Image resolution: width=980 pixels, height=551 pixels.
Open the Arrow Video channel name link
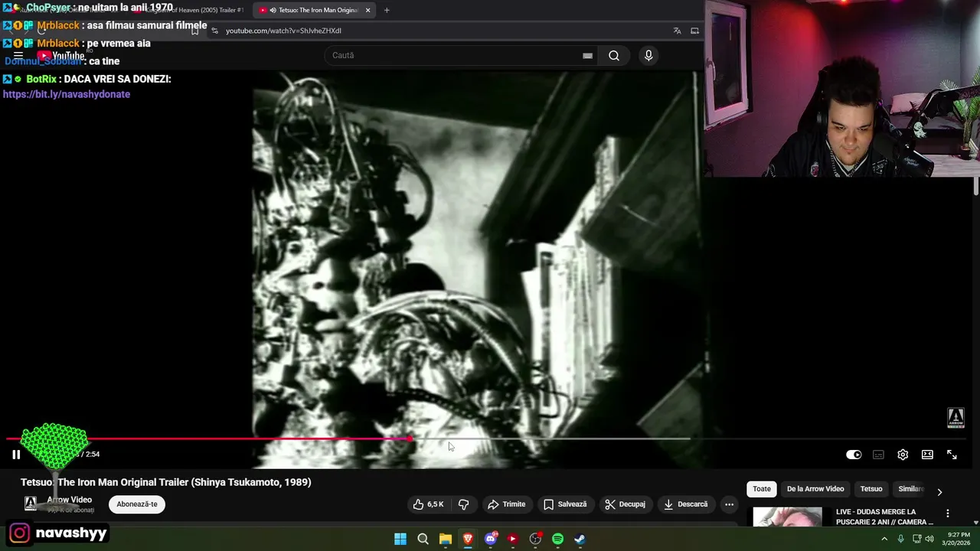point(70,500)
